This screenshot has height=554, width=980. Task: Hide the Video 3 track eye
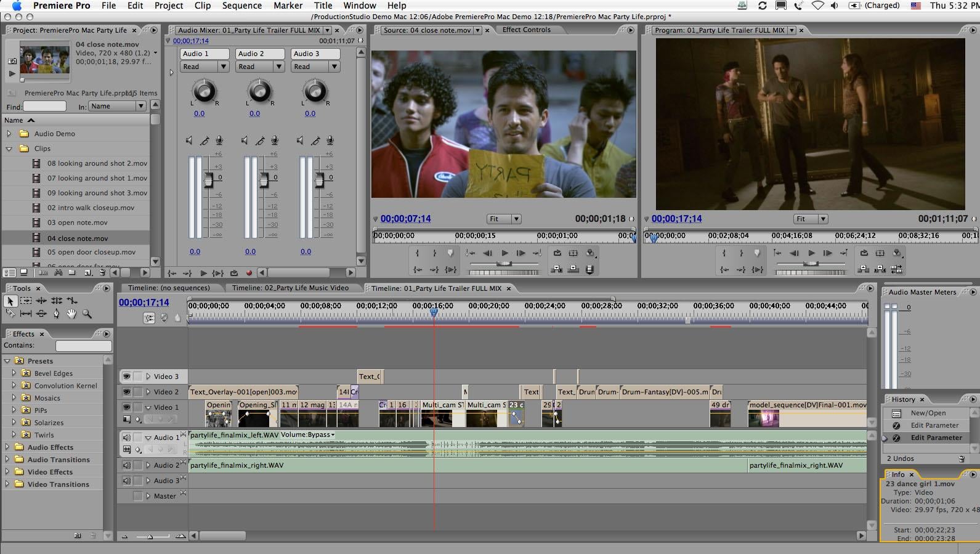coord(126,377)
